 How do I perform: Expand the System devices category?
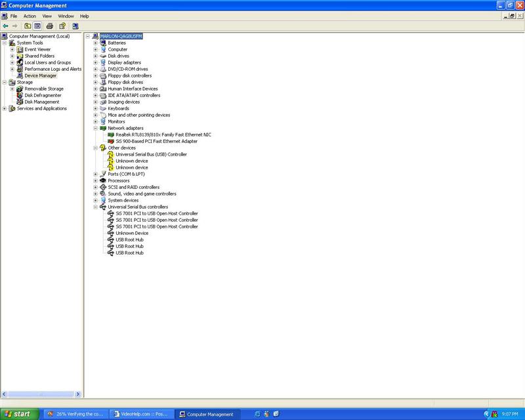tap(95, 200)
